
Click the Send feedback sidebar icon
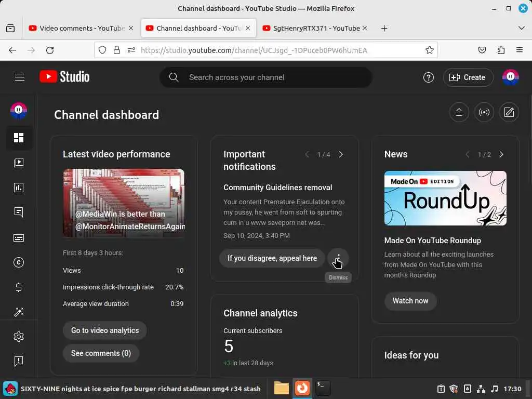pos(19,361)
